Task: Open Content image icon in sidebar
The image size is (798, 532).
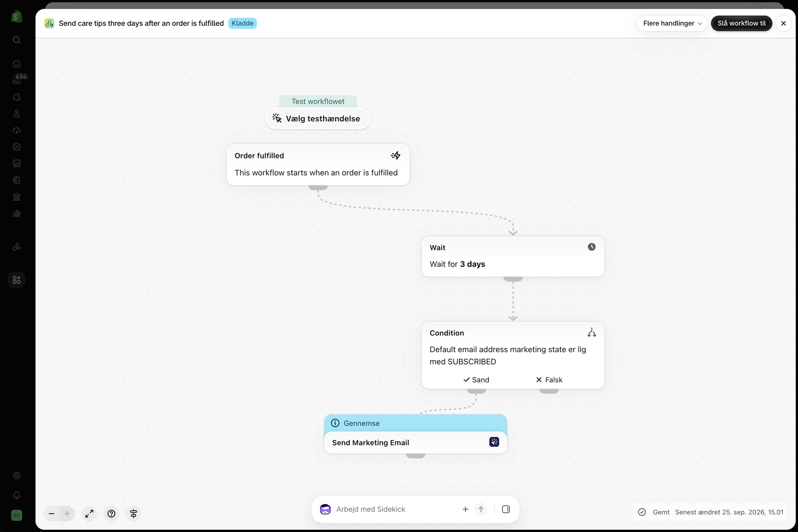Action: (17, 163)
